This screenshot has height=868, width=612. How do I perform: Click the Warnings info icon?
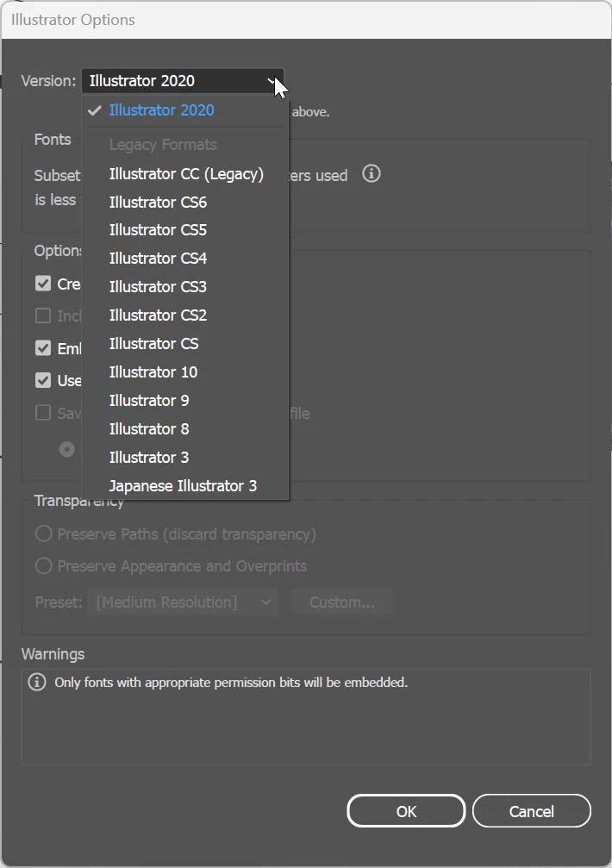click(x=37, y=682)
